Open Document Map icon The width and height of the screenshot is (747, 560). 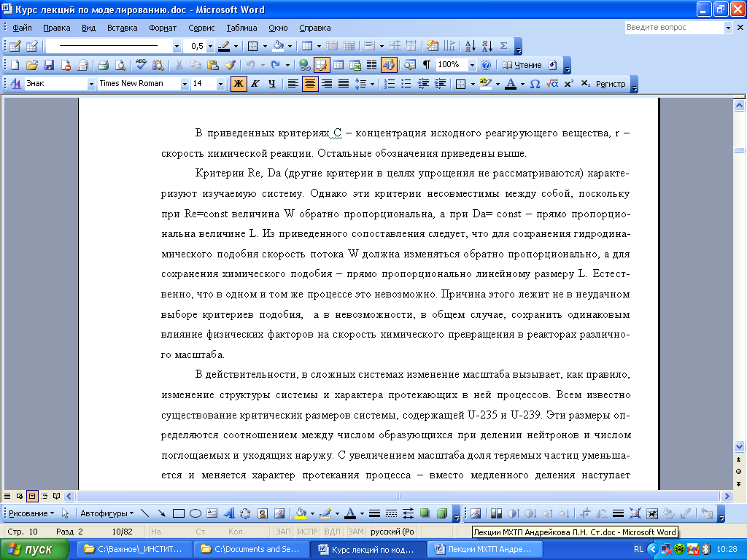[x=410, y=65]
